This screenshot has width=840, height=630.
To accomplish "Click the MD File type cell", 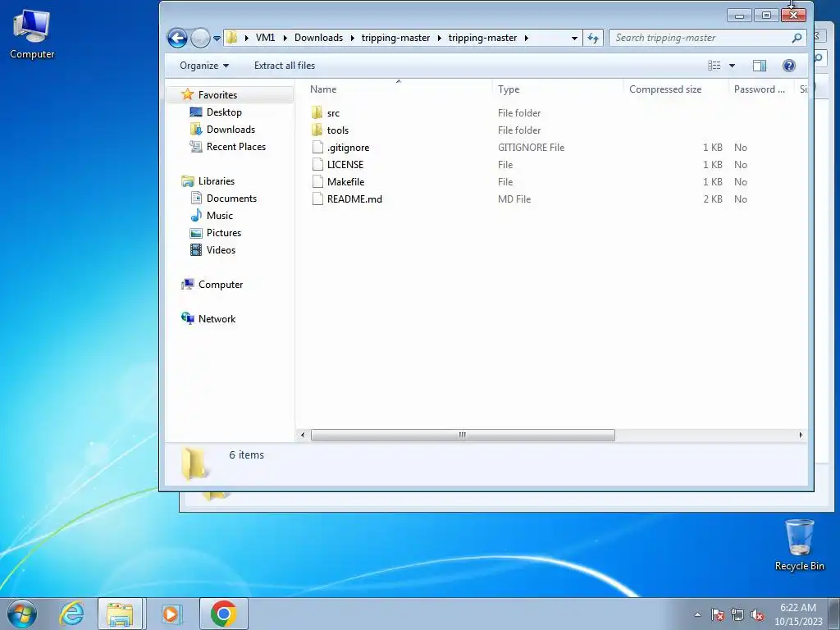I will tap(514, 199).
